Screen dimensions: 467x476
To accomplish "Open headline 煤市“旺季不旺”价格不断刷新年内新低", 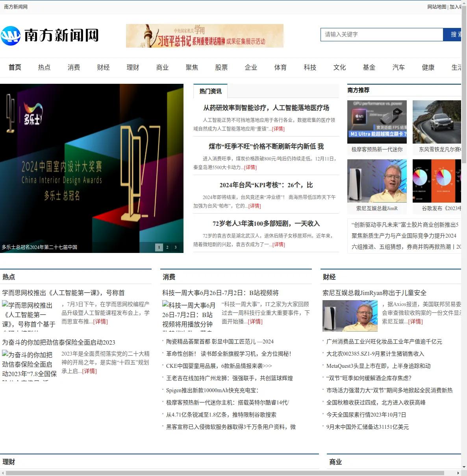I will [x=266, y=146].
